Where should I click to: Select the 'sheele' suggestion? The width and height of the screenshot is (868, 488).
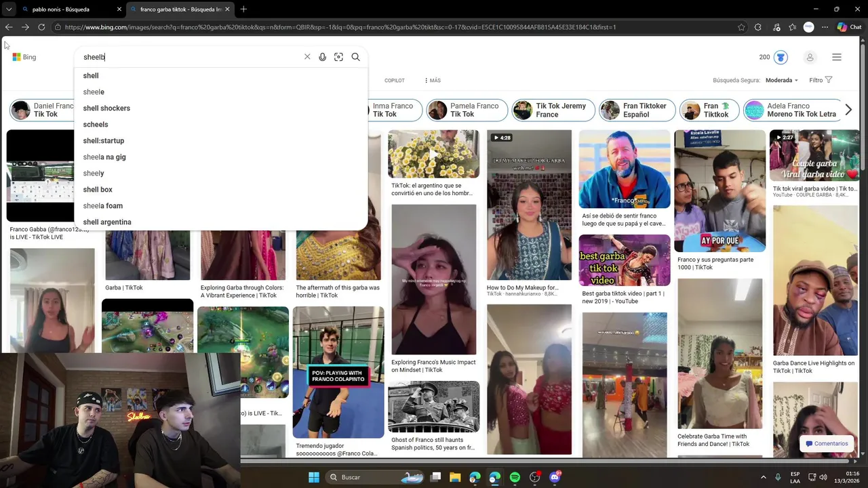tap(220, 92)
